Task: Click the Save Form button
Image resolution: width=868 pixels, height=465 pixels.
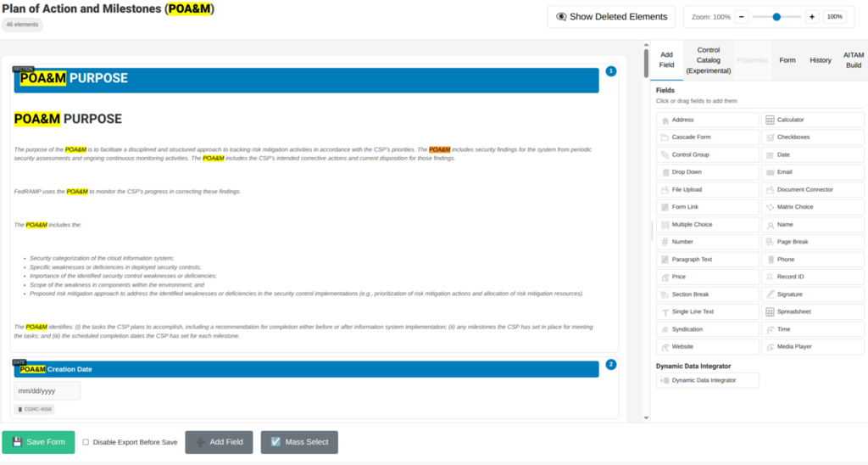Action: click(38, 442)
